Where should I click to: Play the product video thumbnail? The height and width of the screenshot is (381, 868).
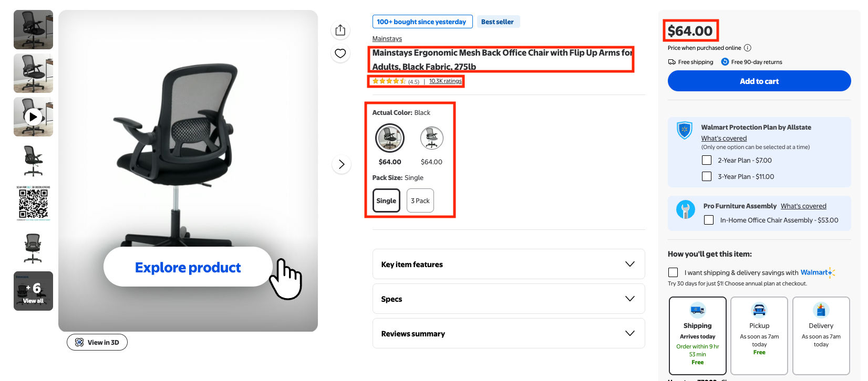coord(33,117)
